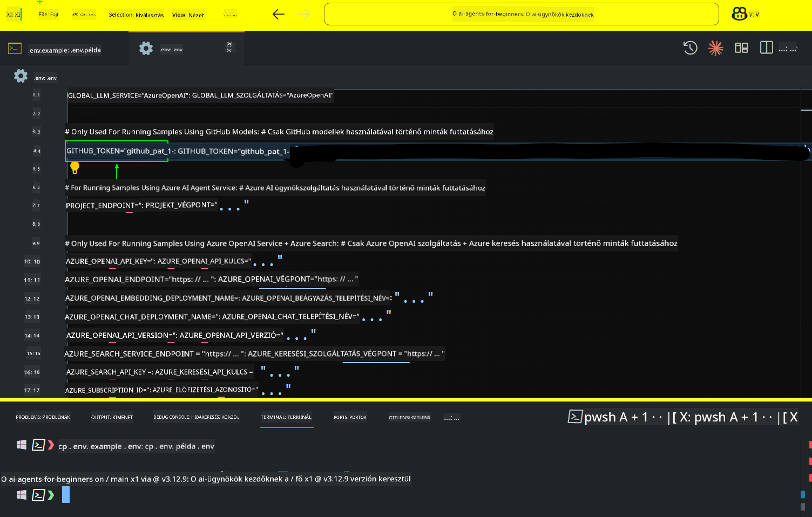Launch the orange asterisk Claude icon
This screenshot has height=517, width=812.
tap(715, 48)
